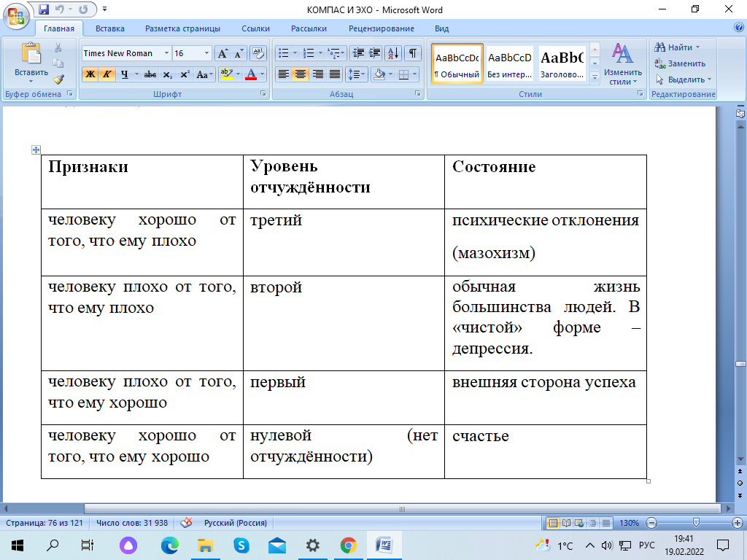Click the Change Styles (Изменить стили) icon

click(622, 53)
